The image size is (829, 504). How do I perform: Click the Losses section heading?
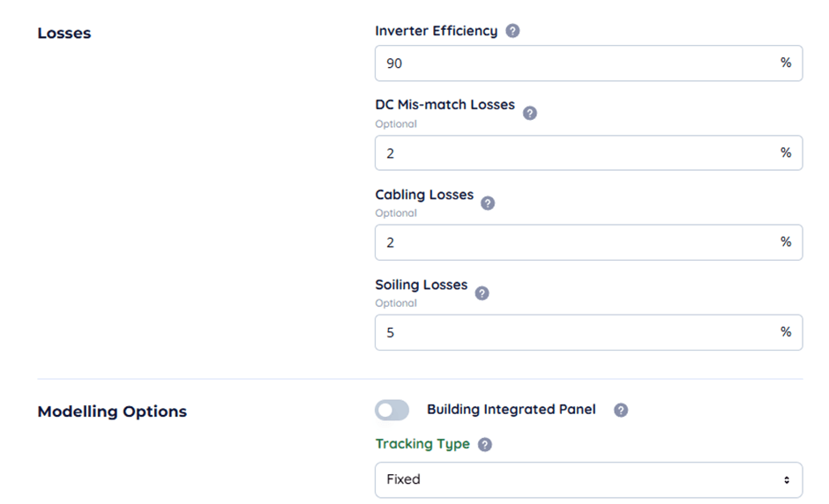(x=64, y=33)
